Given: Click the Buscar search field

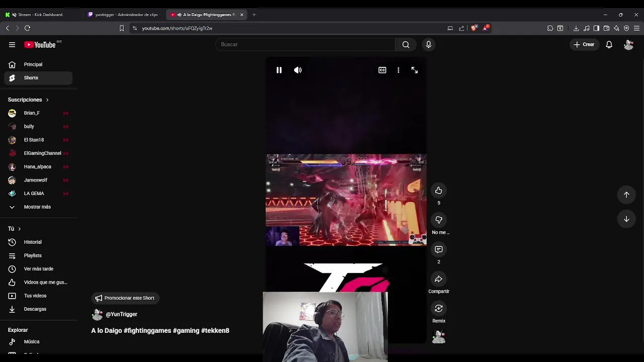Looking at the screenshot, I should pyautogui.click(x=305, y=44).
